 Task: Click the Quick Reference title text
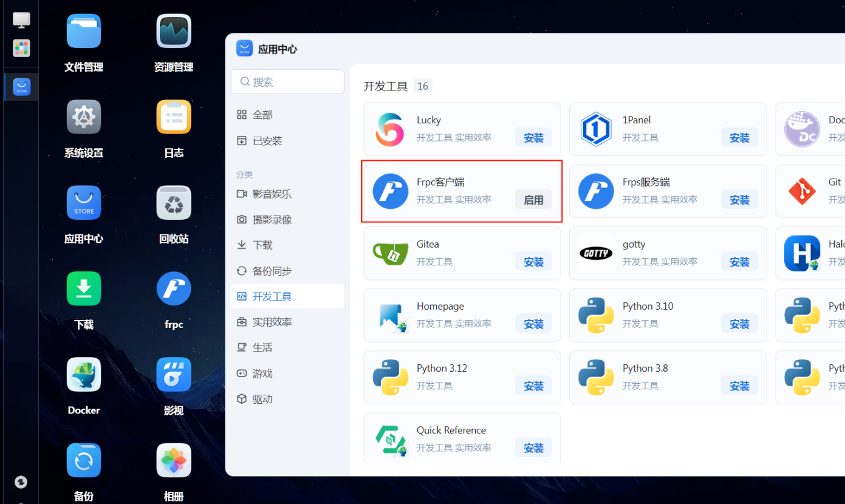(x=451, y=430)
